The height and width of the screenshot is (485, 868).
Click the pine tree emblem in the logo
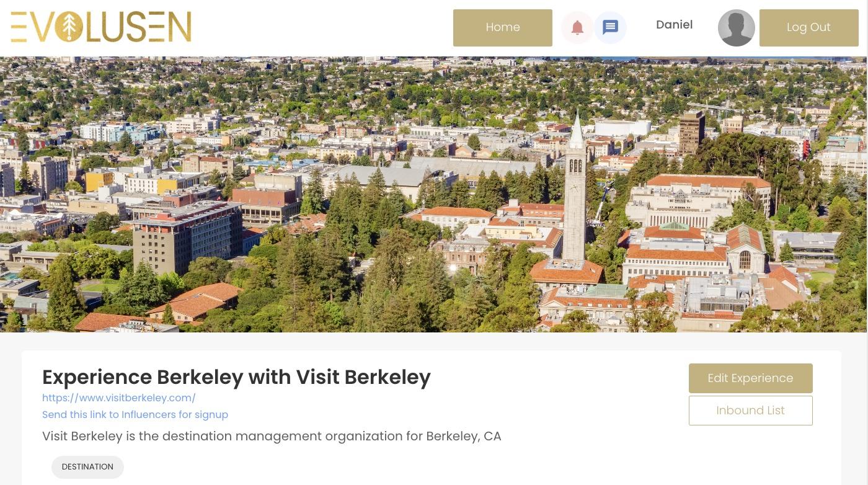pos(69,27)
